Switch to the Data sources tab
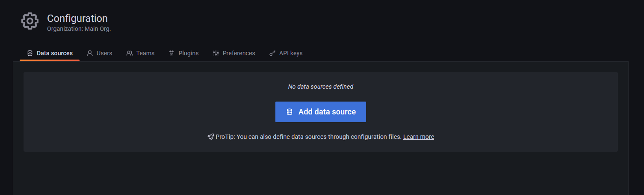 point(54,53)
